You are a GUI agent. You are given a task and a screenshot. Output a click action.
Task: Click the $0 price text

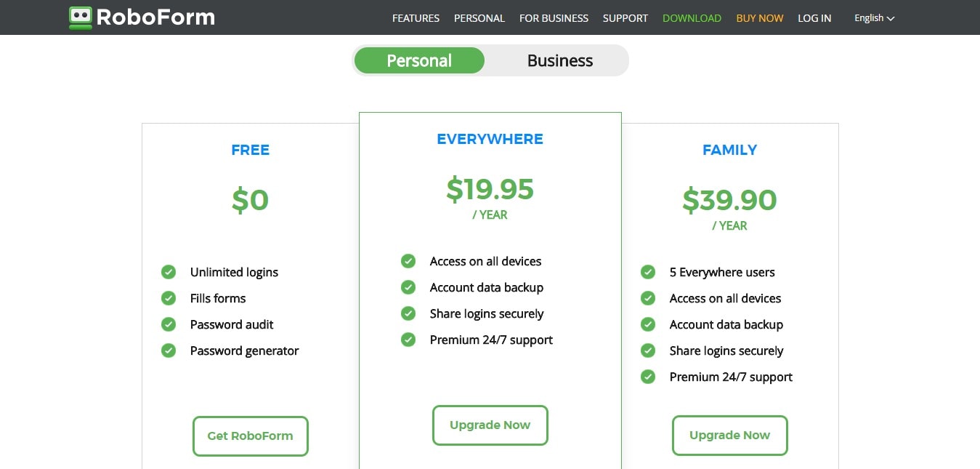click(x=251, y=200)
